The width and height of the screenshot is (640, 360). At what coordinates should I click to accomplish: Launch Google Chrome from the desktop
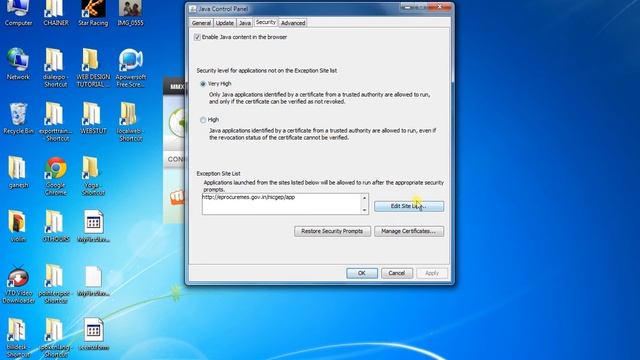pos(56,176)
